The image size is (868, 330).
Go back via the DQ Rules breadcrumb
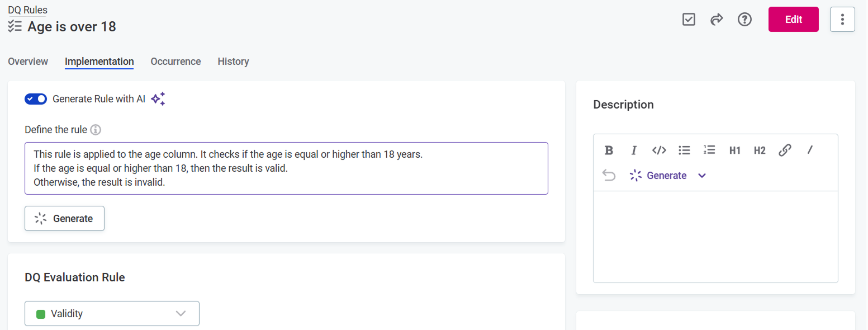[x=27, y=9]
